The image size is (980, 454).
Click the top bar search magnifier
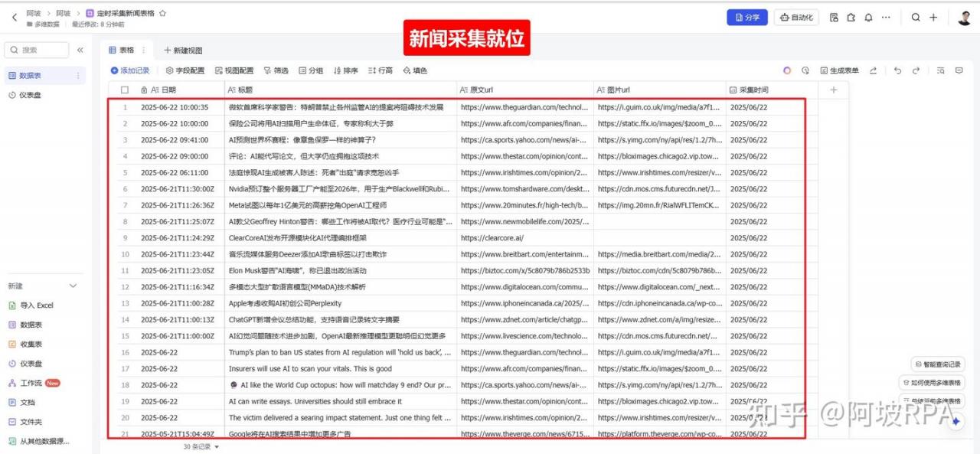[x=916, y=17]
